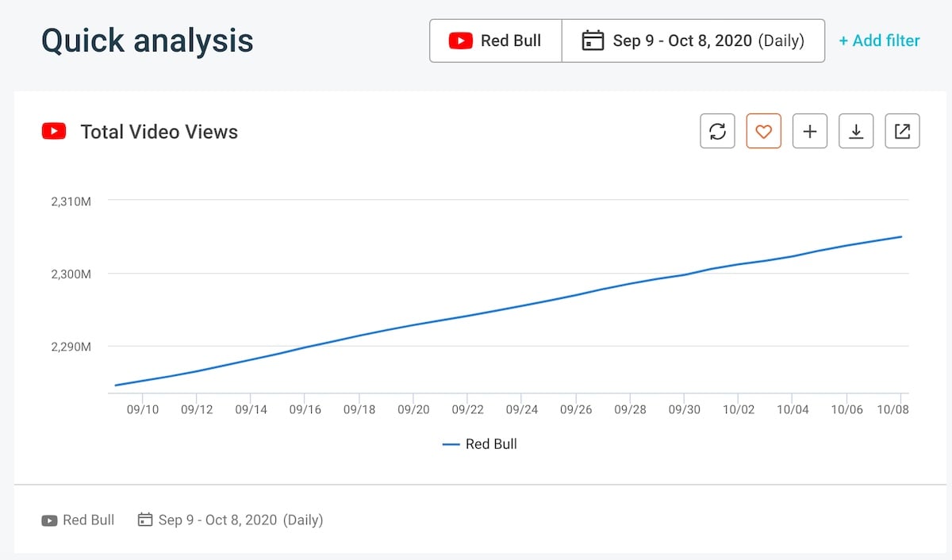Click YouTube icon in Red Bull filter

point(460,40)
